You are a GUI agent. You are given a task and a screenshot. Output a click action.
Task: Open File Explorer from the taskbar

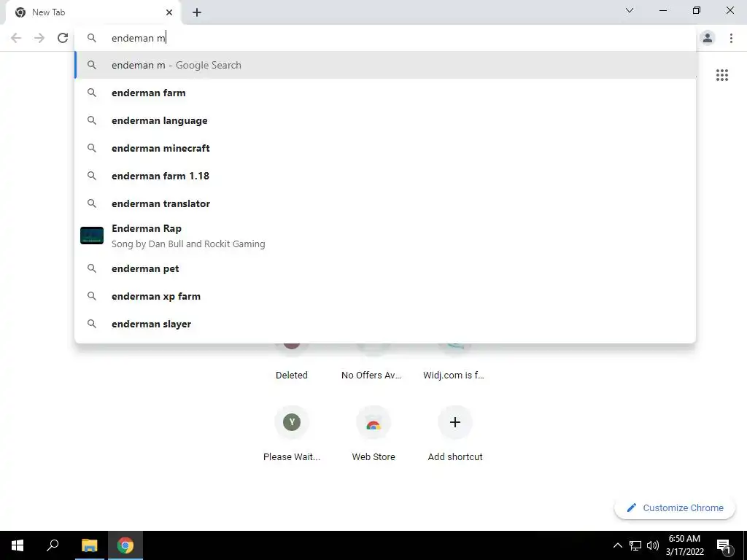[x=89, y=545]
